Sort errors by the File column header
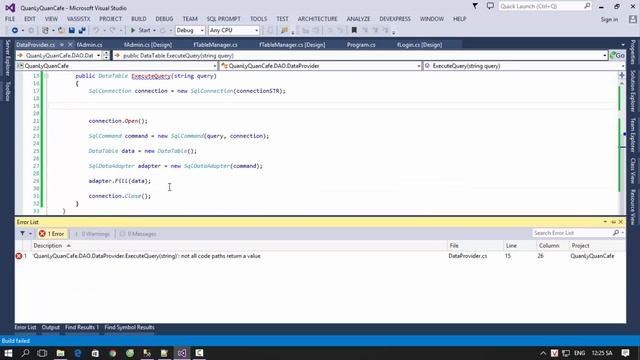The width and height of the screenshot is (640, 360). 475,245
